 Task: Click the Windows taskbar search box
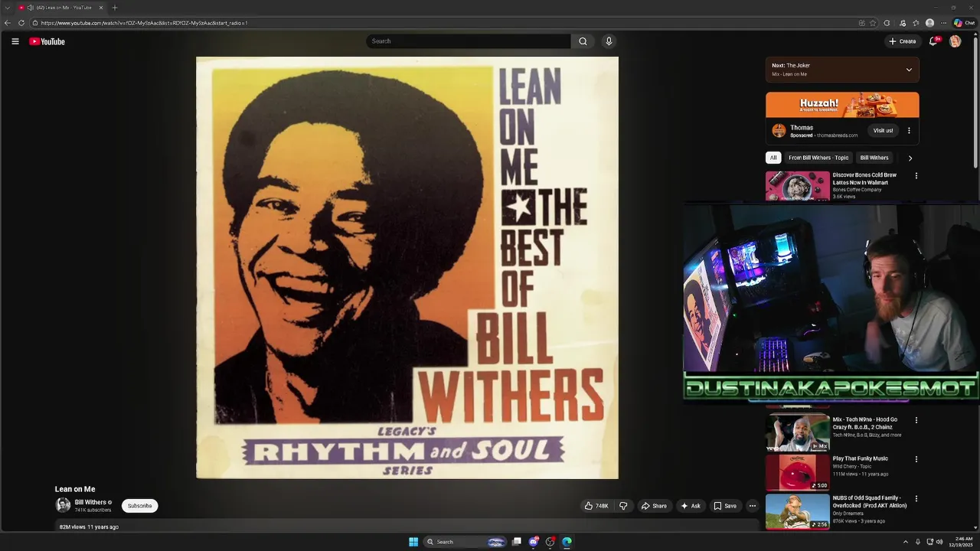point(465,542)
